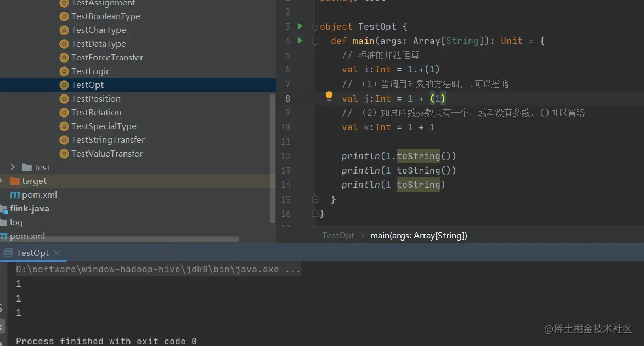
Task: Open TestRelation in the project tree
Action: pyautogui.click(x=96, y=113)
